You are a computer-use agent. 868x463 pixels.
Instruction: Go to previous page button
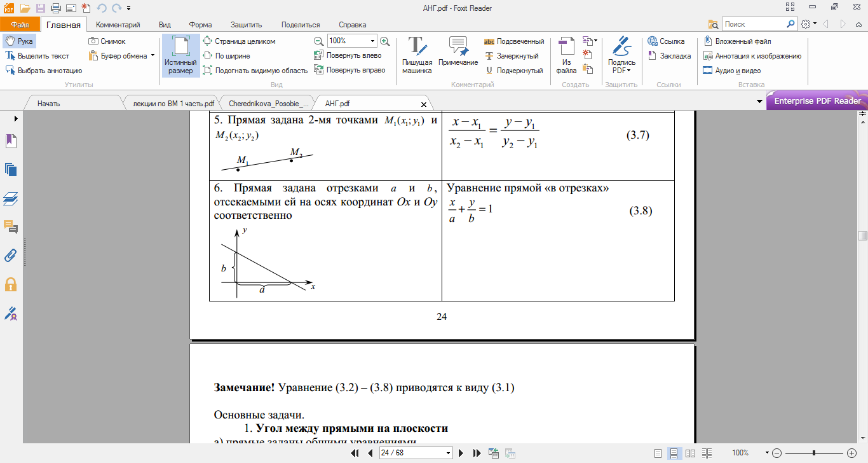[370, 453]
